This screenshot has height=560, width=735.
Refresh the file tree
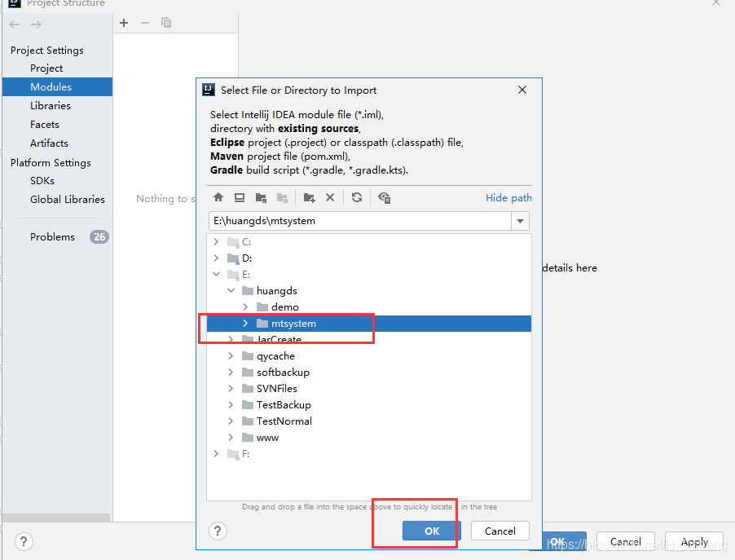point(357,197)
